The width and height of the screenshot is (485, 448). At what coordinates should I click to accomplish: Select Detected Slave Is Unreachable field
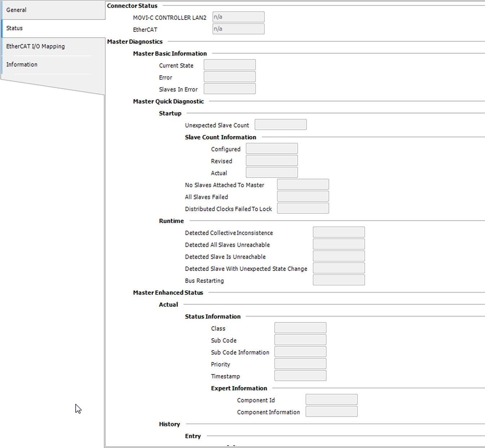point(339,256)
